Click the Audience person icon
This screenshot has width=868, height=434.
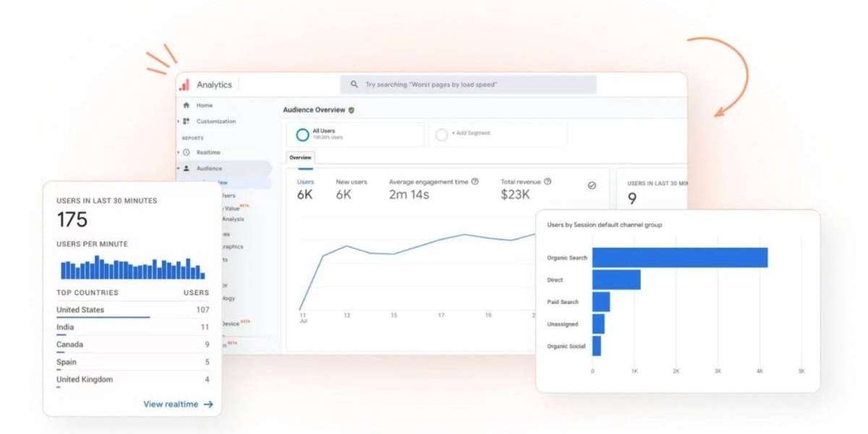tap(186, 169)
